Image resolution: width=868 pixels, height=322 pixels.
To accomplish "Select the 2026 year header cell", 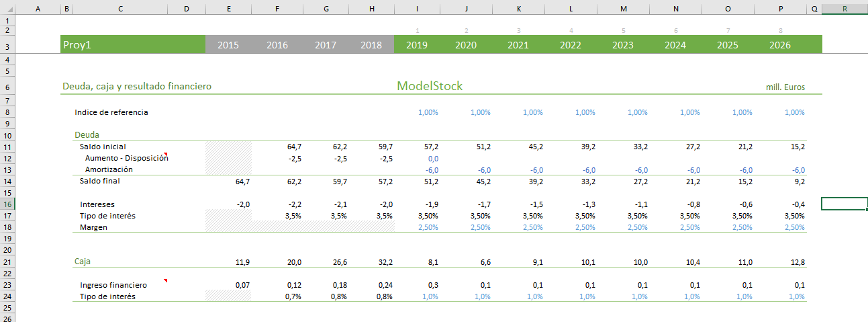I will (780, 45).
